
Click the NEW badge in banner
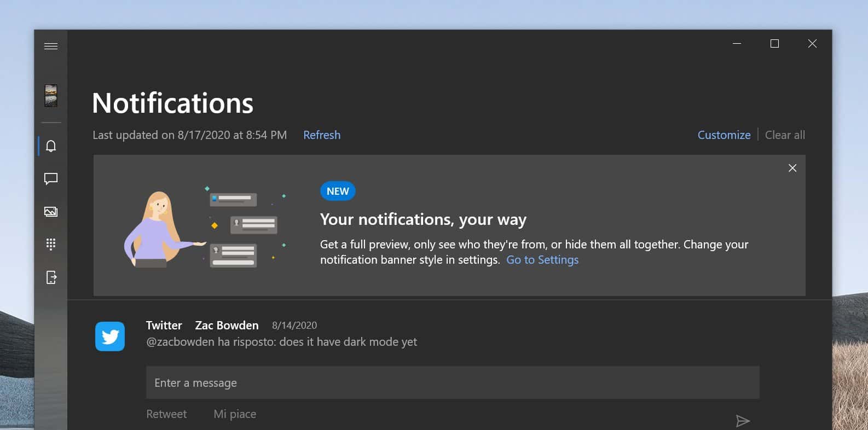pyautogui.click(x=338, y=191)
